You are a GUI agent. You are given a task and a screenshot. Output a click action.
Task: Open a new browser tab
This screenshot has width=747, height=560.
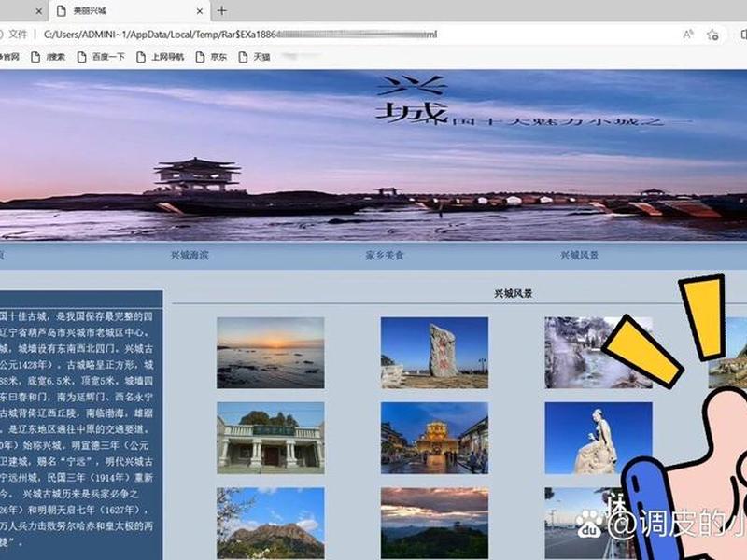point(222,10)
